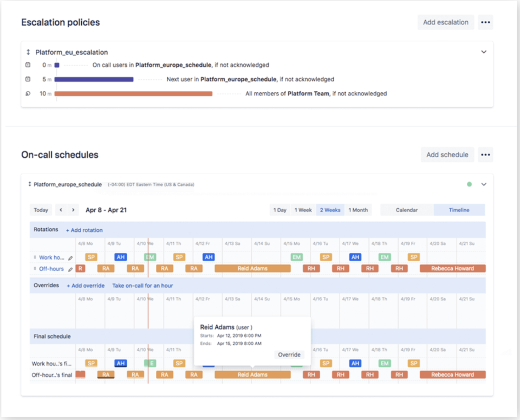Open more options menu beside Add schedule
This screenshot has height=420, width=520.
485,154
